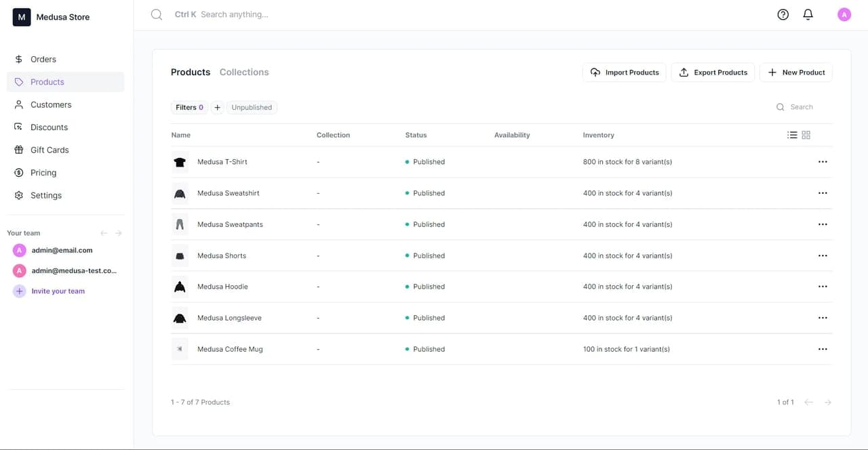Open notifications bell icon
868x450 pixels.
coord(808,14)
